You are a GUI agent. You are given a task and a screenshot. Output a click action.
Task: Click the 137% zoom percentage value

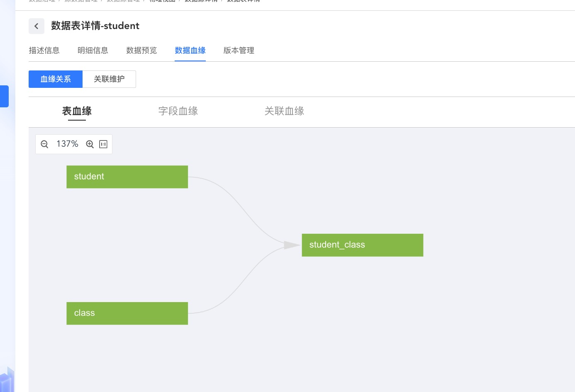(x=67, y=144)
